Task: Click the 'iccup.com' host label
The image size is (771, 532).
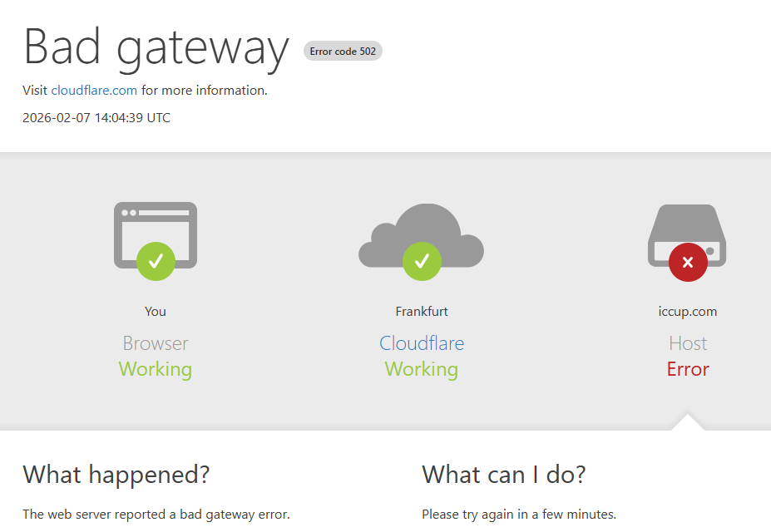Action: [687, 312]
